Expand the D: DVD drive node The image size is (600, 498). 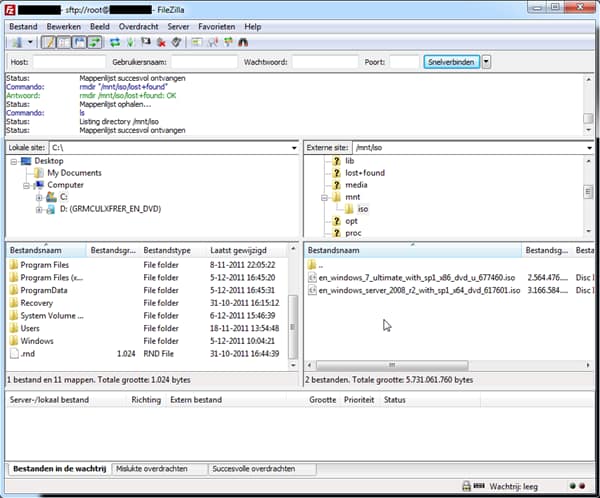(x=39, y=210)
